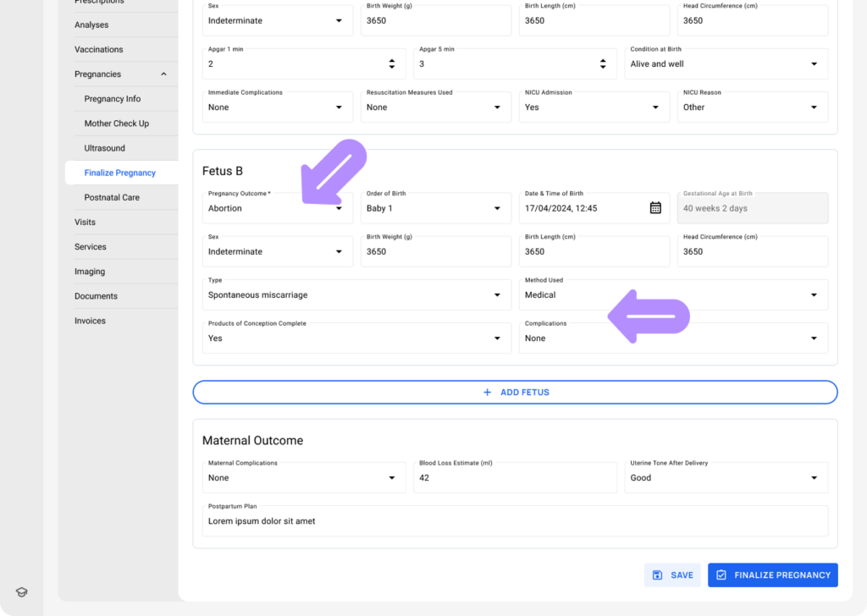Open Invoices section in sidebar
Viewport: 867px width, 616px height.
click(90, 321)
